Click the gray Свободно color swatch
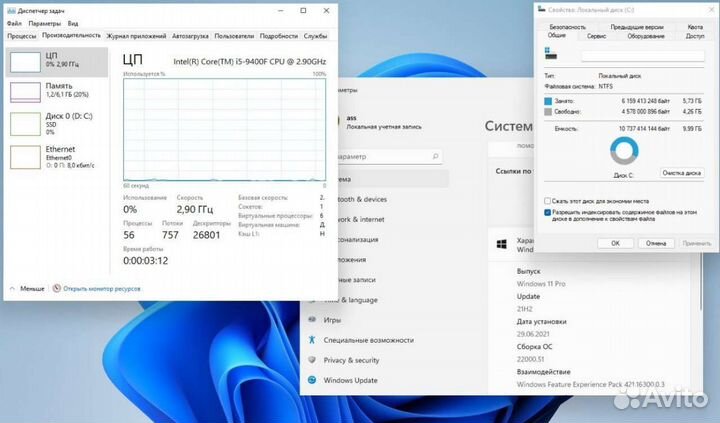 point(548,112)
